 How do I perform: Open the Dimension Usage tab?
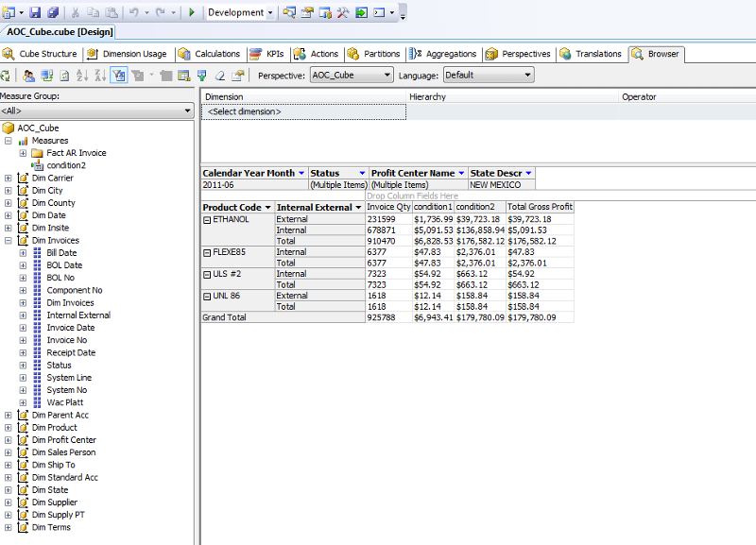click(x=134, y=54)
